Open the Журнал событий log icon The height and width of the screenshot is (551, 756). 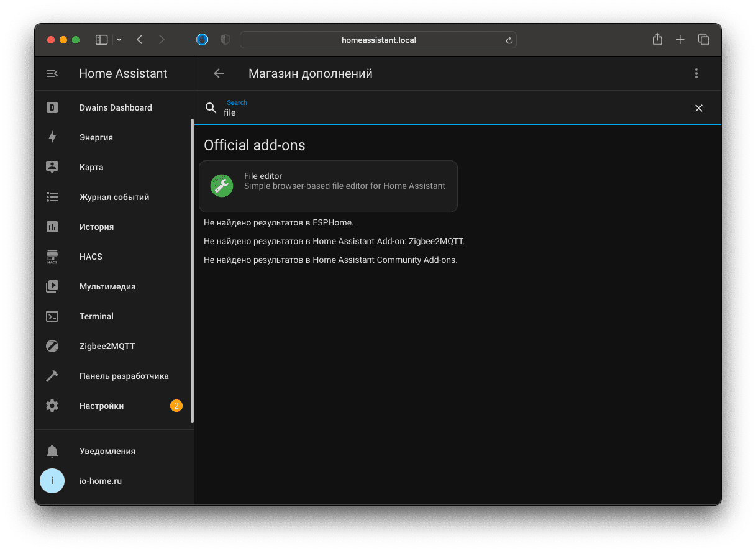pyautogui.click(x=52, y=197)
